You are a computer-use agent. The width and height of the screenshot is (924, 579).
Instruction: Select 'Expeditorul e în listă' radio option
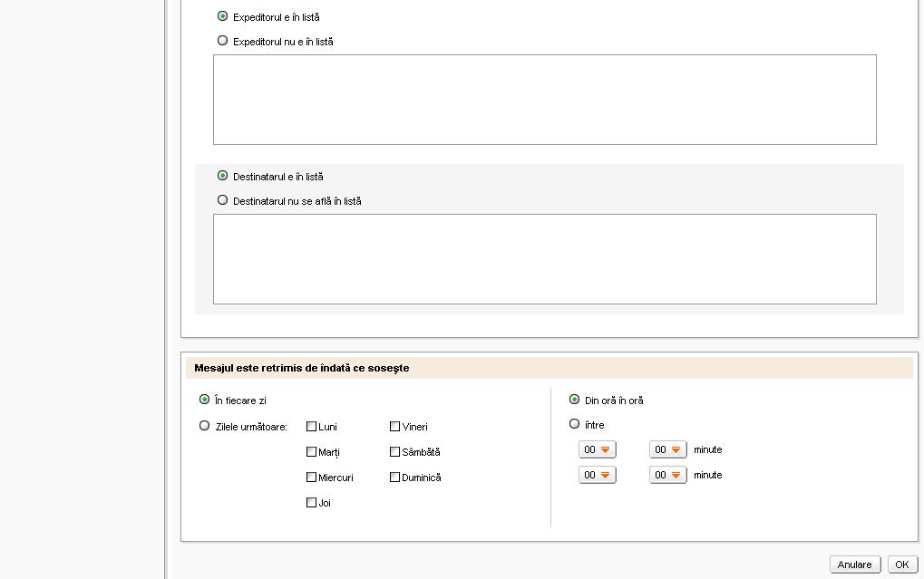pos(223,16)
